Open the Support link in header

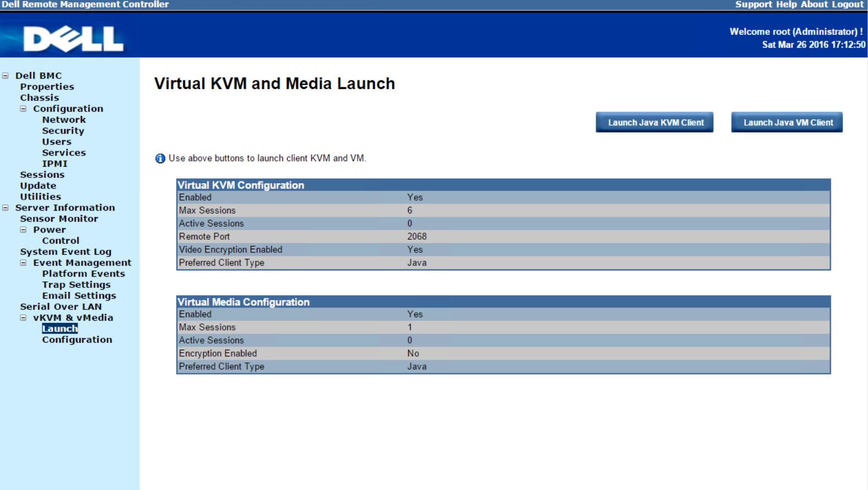click(x=754, y=4)
